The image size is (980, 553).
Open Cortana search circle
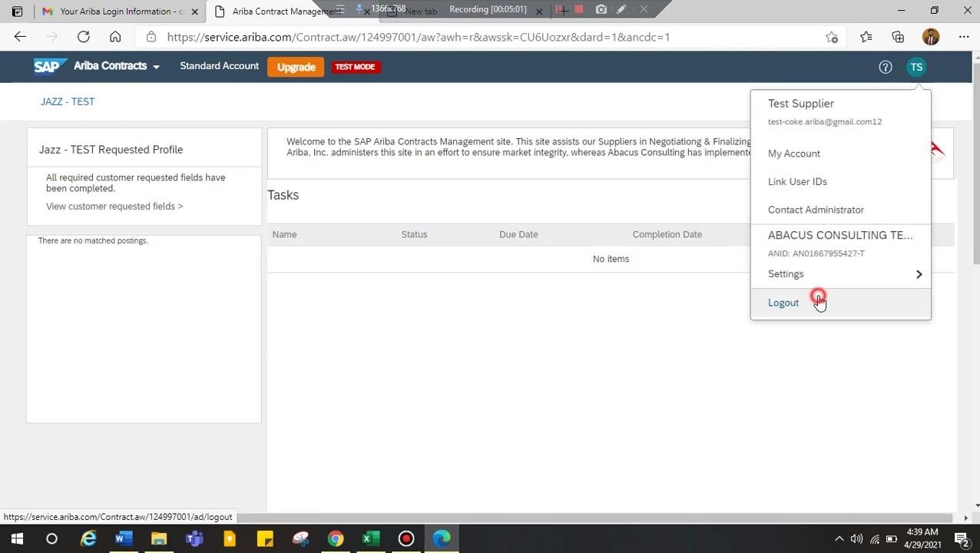pyautogui.click(x=51, y=538)
